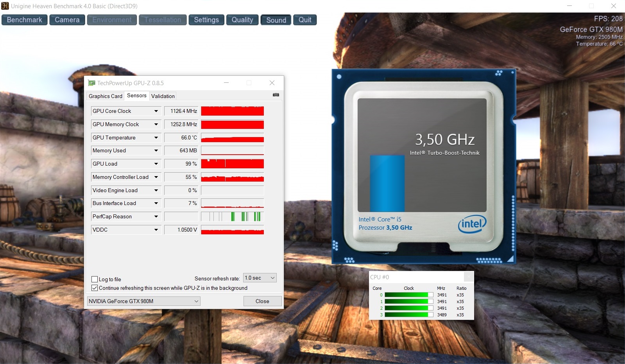Image resolution: width=625 pixels, height=364 pixels.
Task: Change the Sensor refresh rate dropdown
Action: (x=260, y=278)
